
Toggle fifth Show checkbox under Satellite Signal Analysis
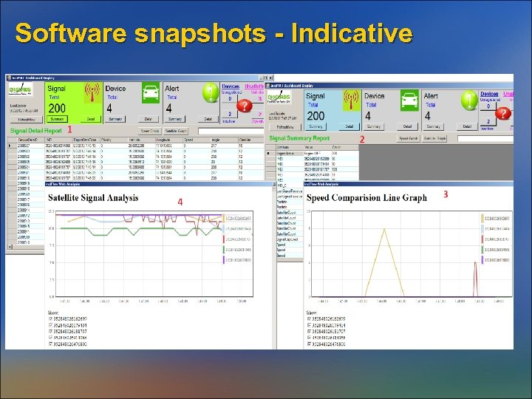(x=51, y=344)
